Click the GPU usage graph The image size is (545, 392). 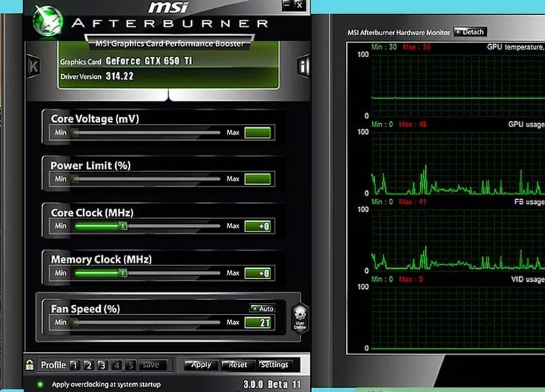[x=458, y=163]
